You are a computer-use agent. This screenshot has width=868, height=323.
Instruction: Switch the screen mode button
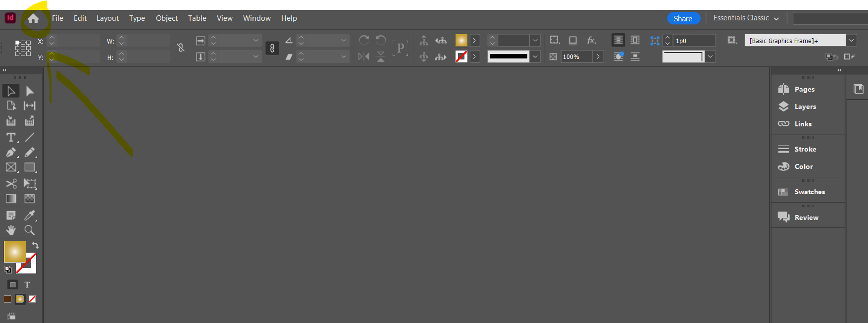[x=11, y=316]
